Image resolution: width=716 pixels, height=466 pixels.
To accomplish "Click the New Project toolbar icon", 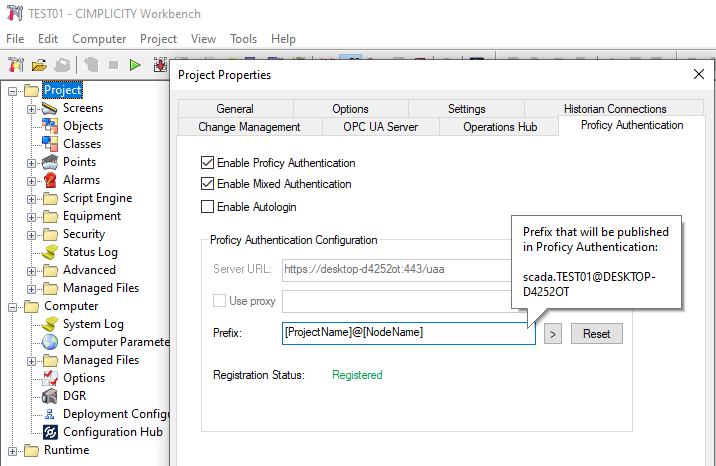I will [x=16, y=65].
